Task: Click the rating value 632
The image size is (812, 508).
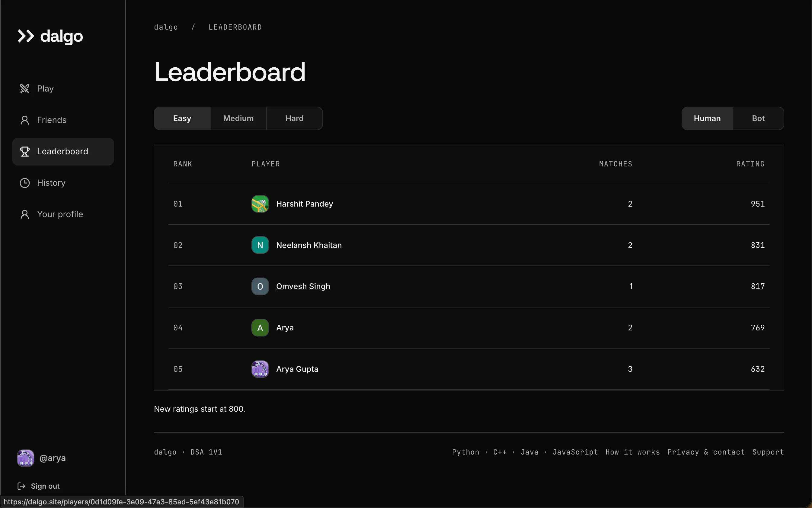Action: [x=758, y=369]
